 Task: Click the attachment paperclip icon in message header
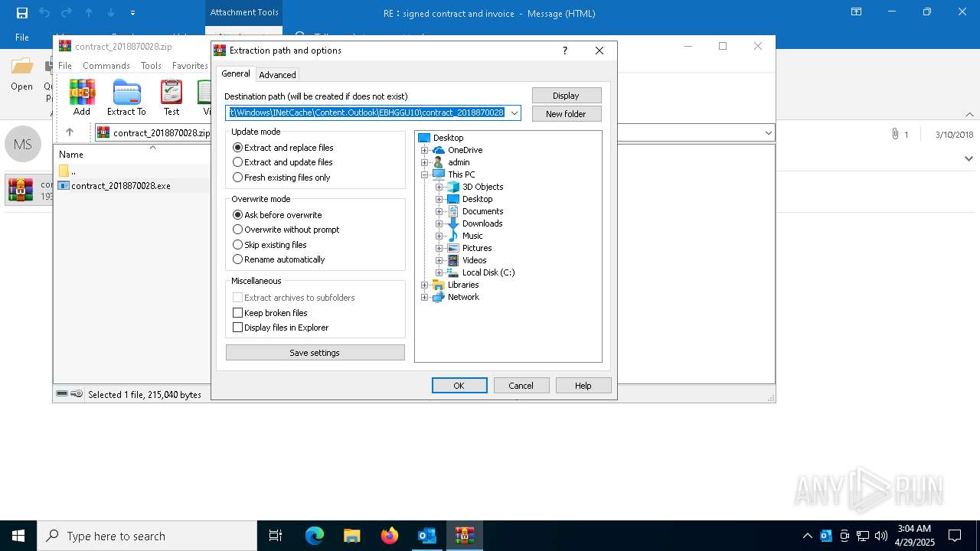(894, 134)
